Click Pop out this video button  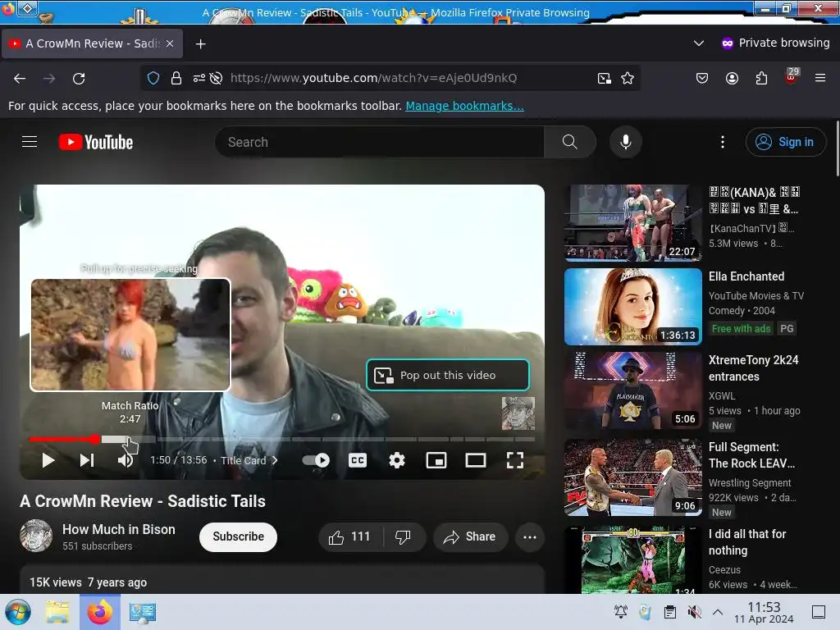[448, 375]
